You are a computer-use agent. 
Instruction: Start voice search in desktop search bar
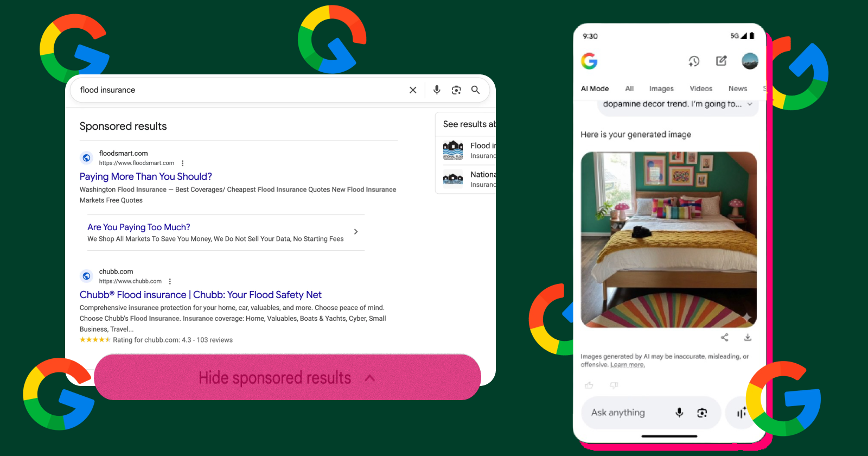tap(437, 90)
